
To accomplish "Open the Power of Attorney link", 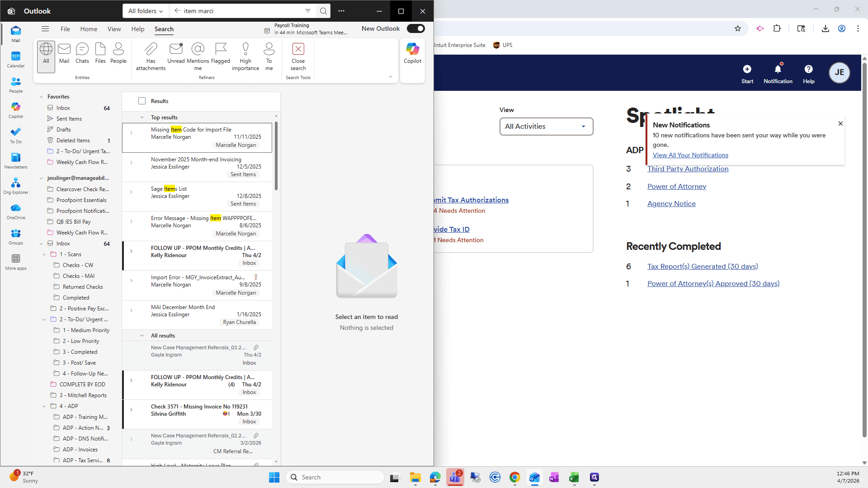I will pos(676,186).
